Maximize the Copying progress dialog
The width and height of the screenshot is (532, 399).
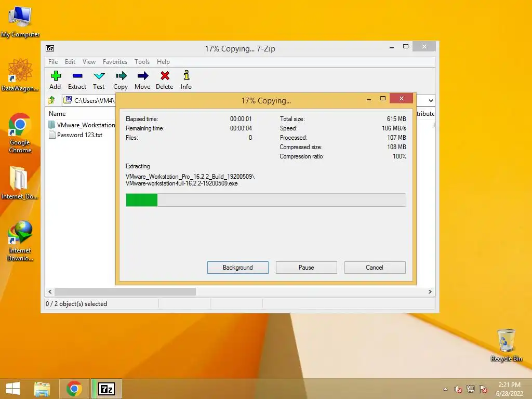click(x=383, y=98)
